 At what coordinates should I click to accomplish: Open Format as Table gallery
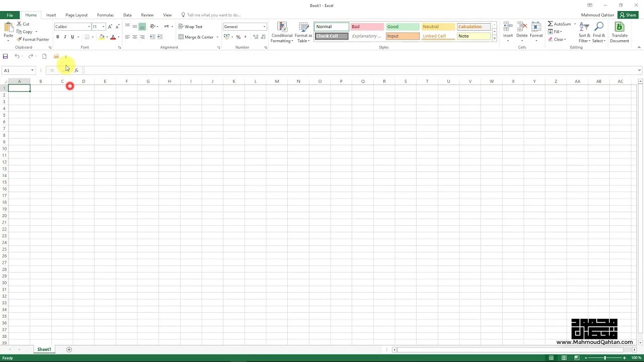303,32
